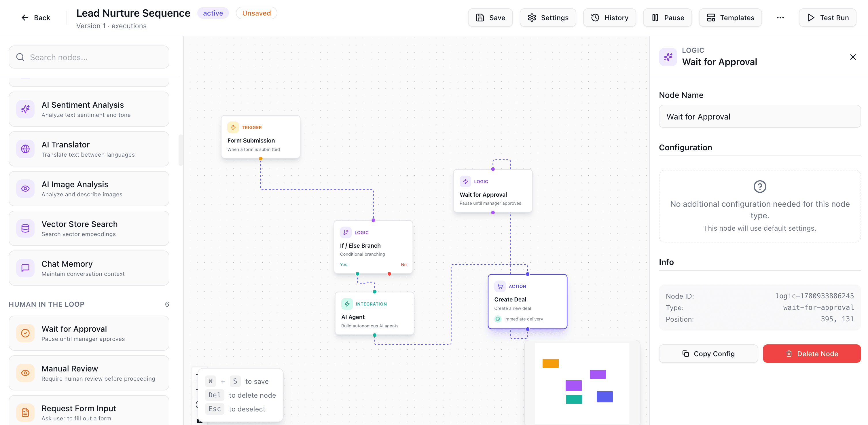Select 'Require human review before proceeding' text
The width and height of the screenshot is (868, 425).
tap(98, 379)
